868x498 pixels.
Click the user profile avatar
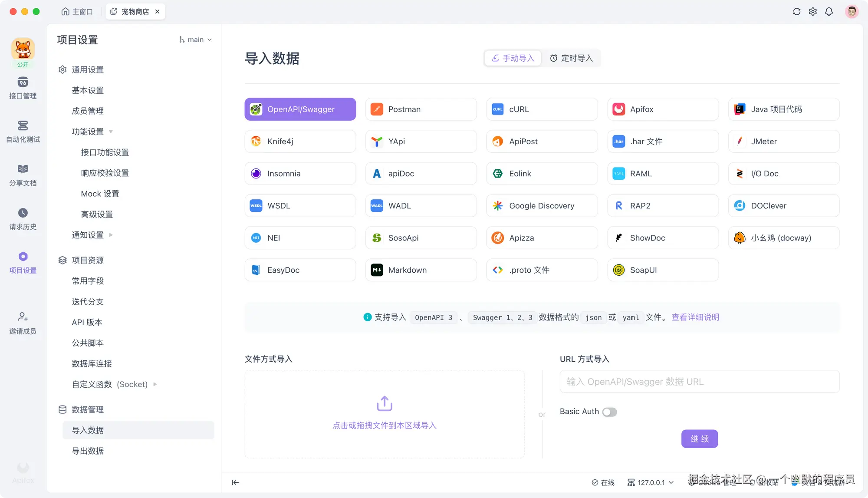(852, 12)
